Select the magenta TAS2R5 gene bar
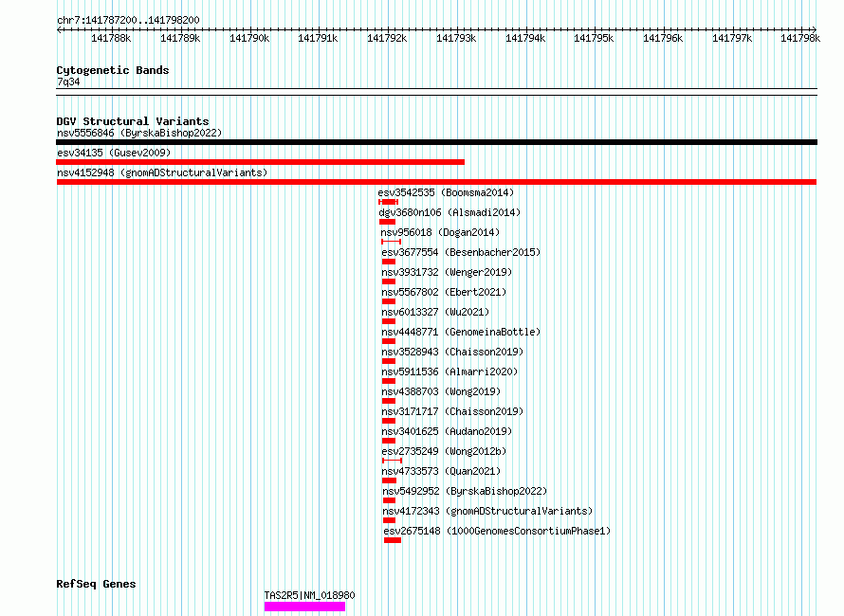The height and width of the screenshot is (616, 844). coord(304,607)
